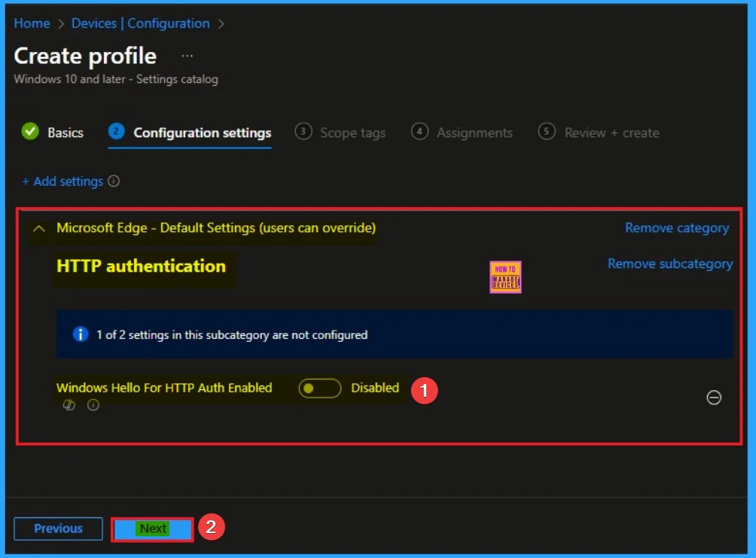Click the How To Manage Devices logo
The width and height of the screenshot is (756, 558).
pos(505,277)
